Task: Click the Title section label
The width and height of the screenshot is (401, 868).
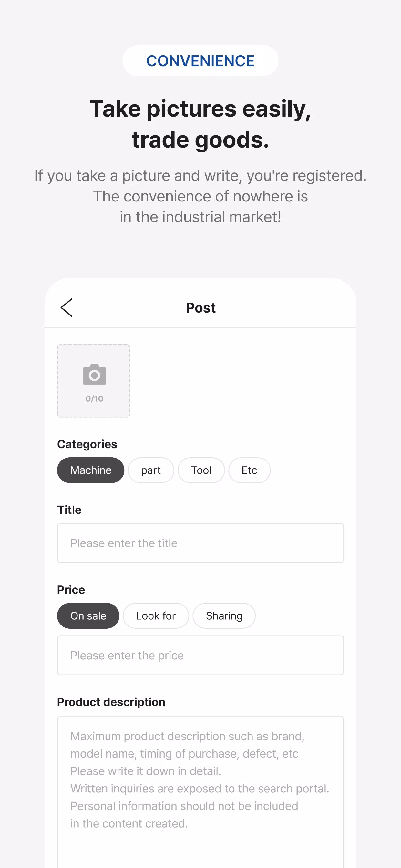Action: click(x=69, y=510)
